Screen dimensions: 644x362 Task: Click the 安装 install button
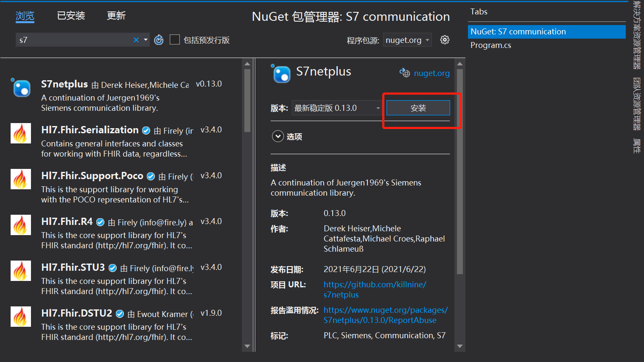(418, 108)
